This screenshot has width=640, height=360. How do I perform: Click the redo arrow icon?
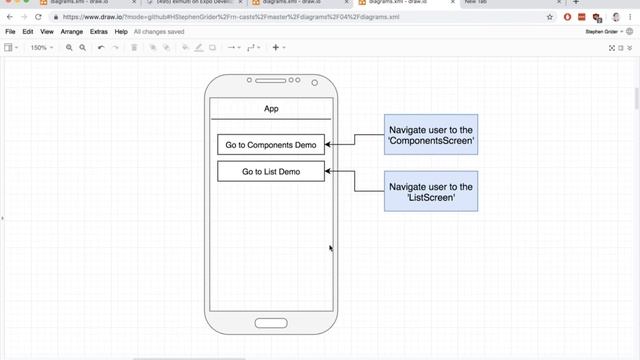116,48
